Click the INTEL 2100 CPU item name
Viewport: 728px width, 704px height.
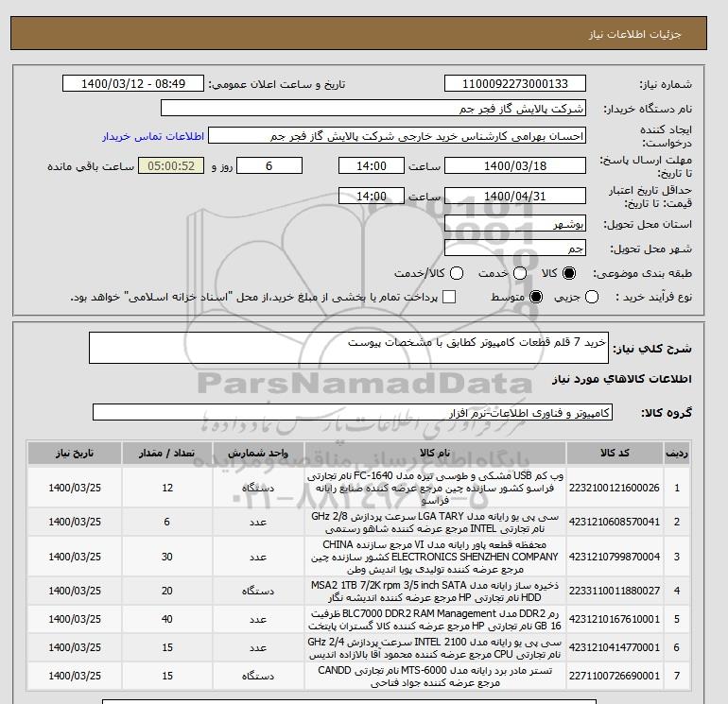point(435,647)
